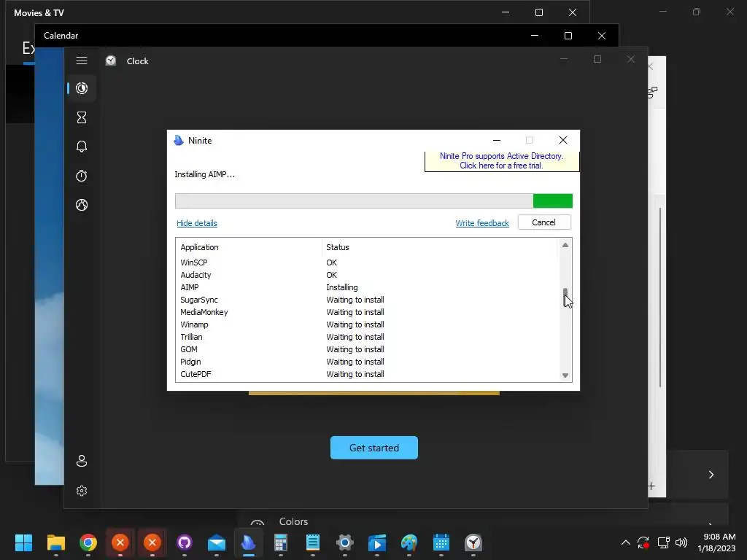
Task: Open the Stopwatch page in Clock
Action: click(x=82, y=176)
